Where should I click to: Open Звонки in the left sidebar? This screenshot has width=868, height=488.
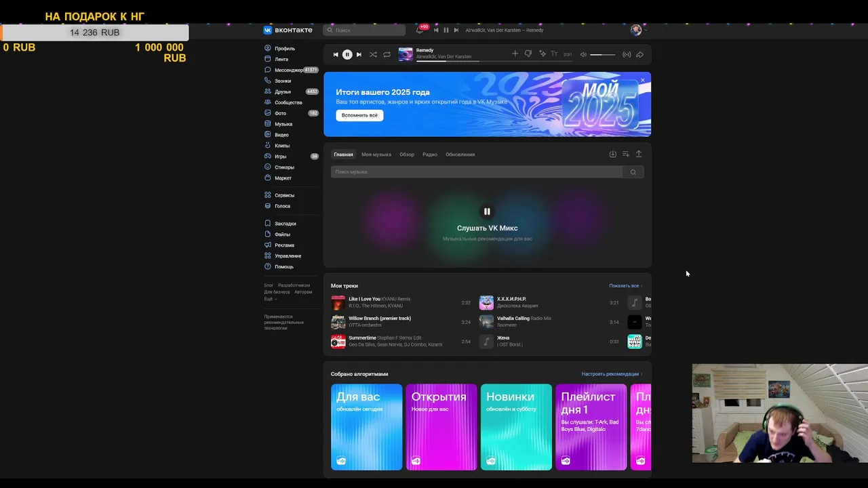click(x=278, y=81)
